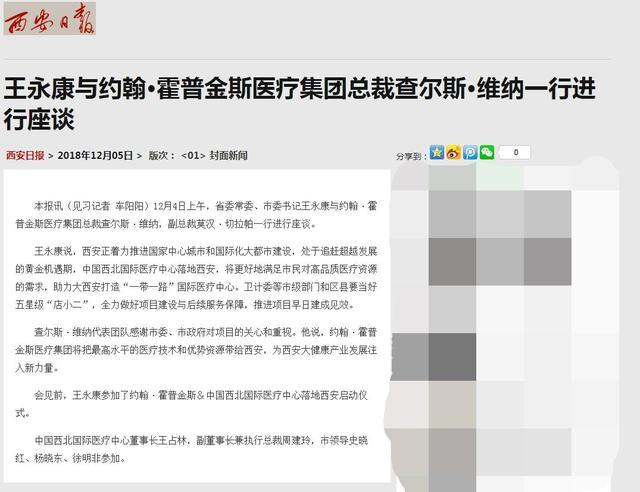Share article to WeChat icon
Viewport: 640px width, 492px height.
point(487,152)
